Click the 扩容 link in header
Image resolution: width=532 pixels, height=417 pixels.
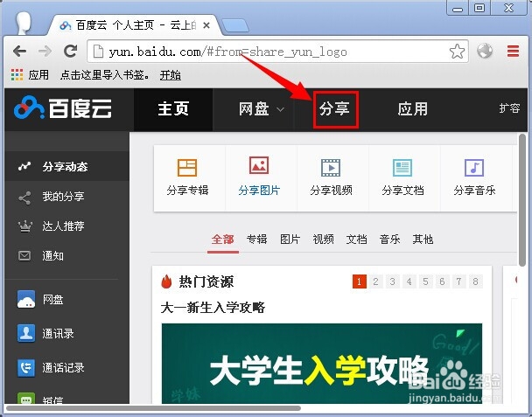click(x=509, y=108)
